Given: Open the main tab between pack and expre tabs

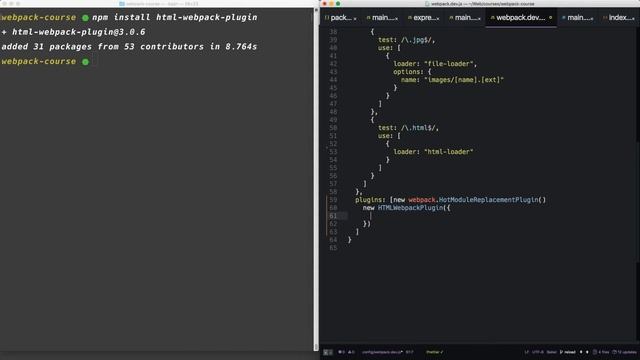Looking at the screenshot, I should pyautogui.click(x=382, y=18).
